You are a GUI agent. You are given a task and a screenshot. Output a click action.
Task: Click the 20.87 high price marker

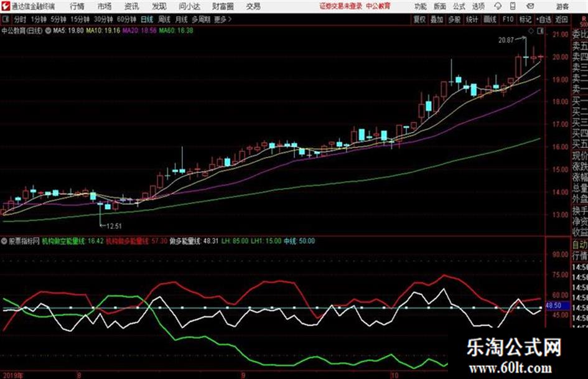coord(506,40)
